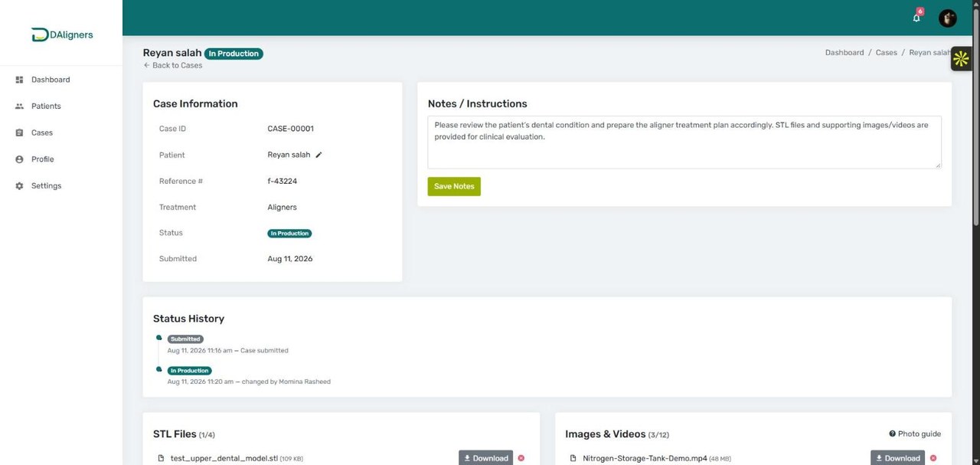Open Profile in the sidebar menu
This screenshot has width=980, height=465.
point(43,159)
